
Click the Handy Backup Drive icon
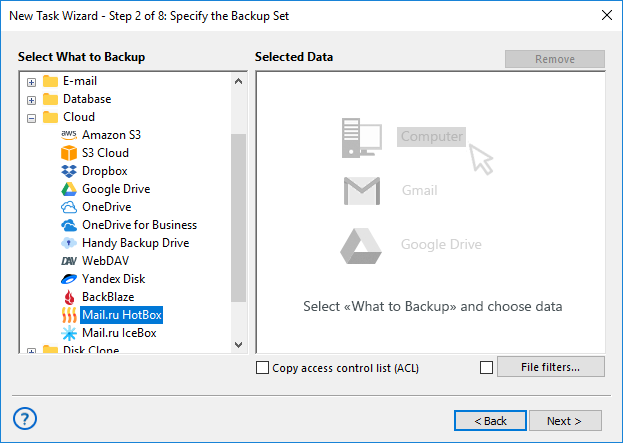click(x=69, y=243)
